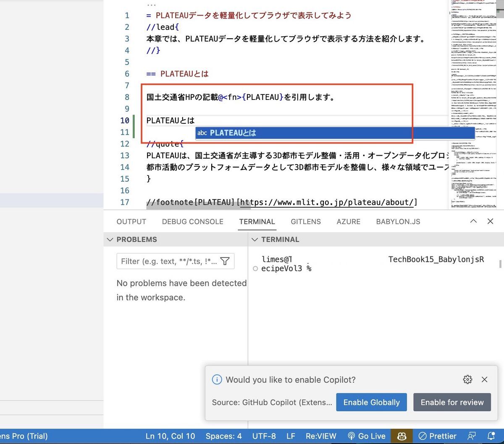This screenshot has height=444, width=504.
Task: Maximize panel with the chevron-up icon
Action: [473, 221]
